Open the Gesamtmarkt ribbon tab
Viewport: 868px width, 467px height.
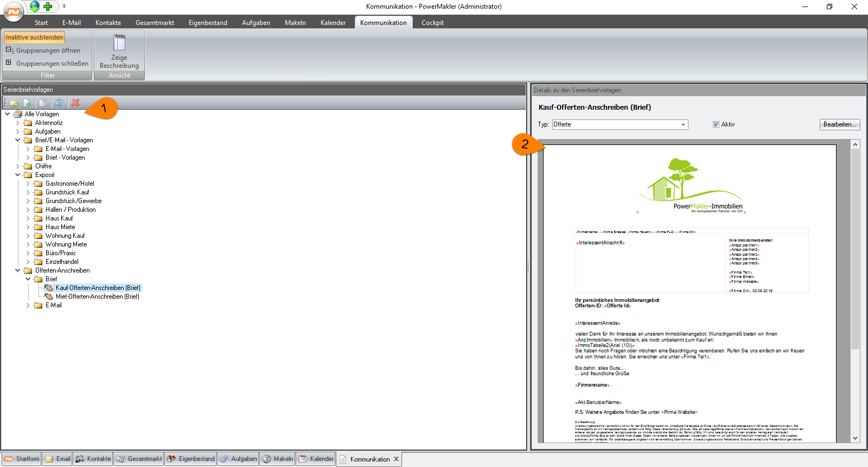point(155,23)
